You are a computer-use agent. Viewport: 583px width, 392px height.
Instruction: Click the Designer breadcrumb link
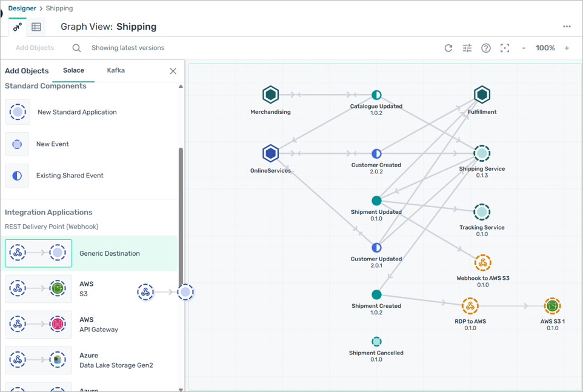coord(22,8)
